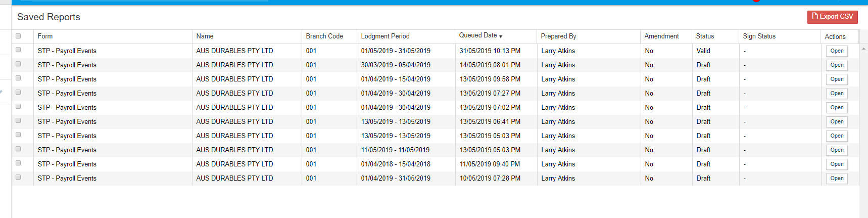This screenshot has height=218, width=868.
Task: Click the Status column header
Action: coord(705,36)
